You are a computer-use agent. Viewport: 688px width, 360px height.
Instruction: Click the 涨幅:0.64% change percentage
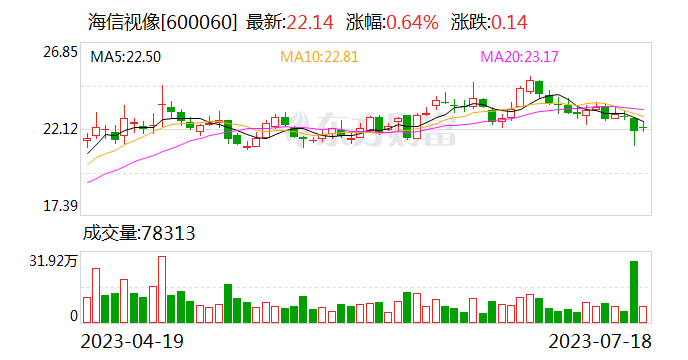[x=392, y=22]
